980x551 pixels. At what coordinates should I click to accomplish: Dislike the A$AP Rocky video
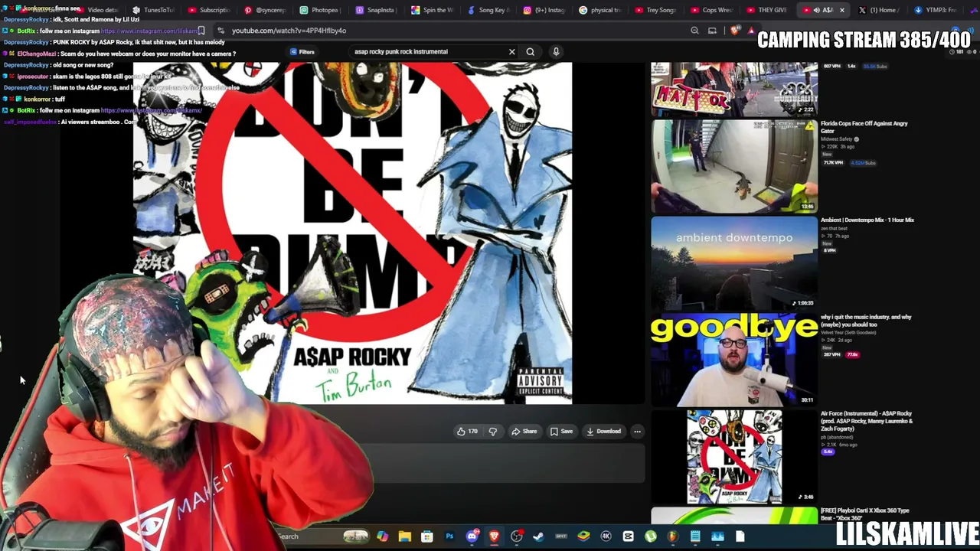point(493,432)
